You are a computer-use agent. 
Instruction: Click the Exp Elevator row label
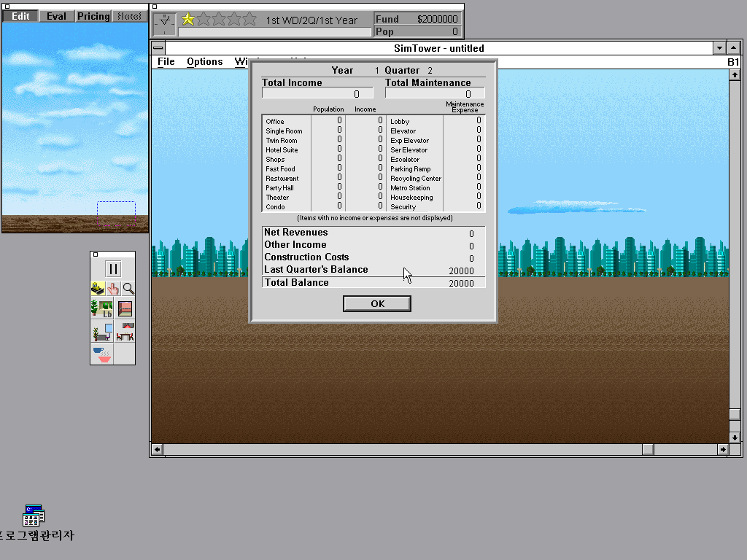click(x=410, y=141)
